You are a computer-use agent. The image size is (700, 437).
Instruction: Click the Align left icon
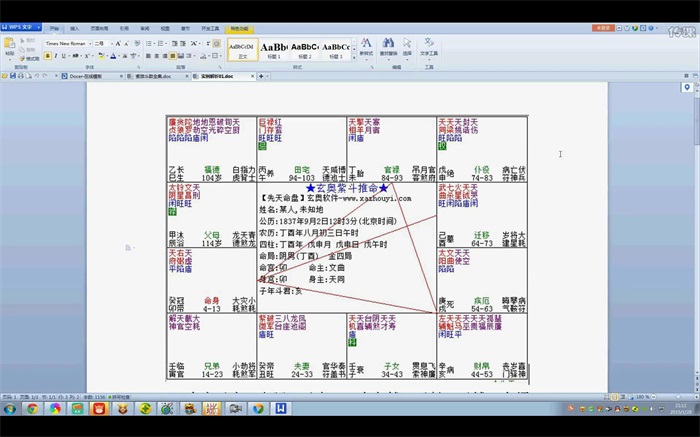point(148,56)
